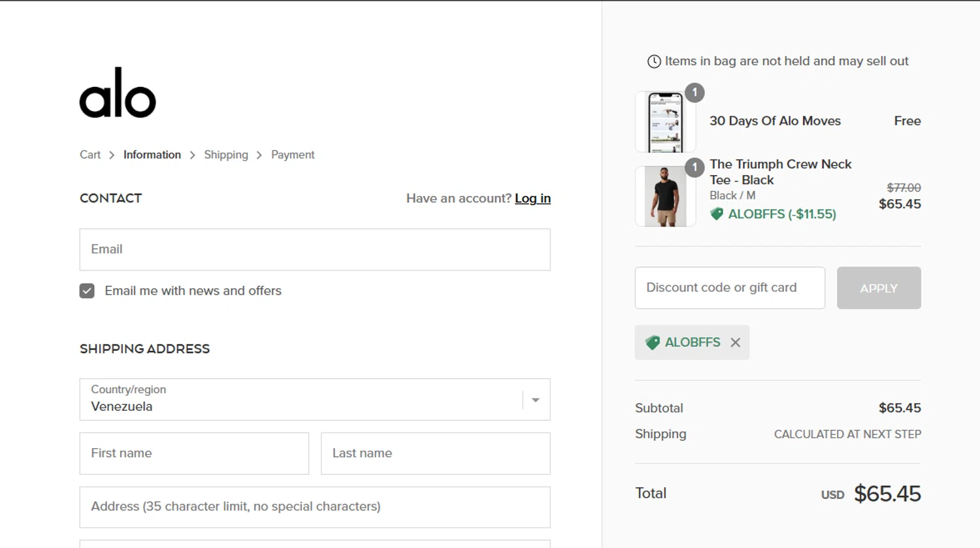
Task: Open 30 Days Of Alo Moves thumbnail
Action: click(665, 122)
